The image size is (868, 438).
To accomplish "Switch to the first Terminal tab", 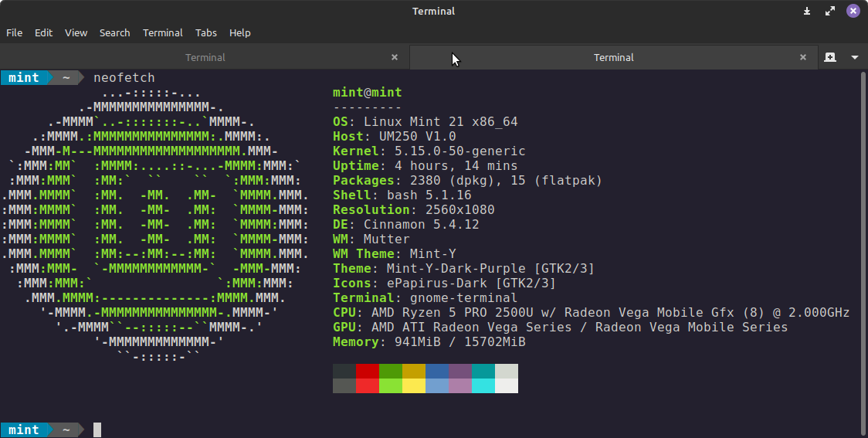I will 205,57.
